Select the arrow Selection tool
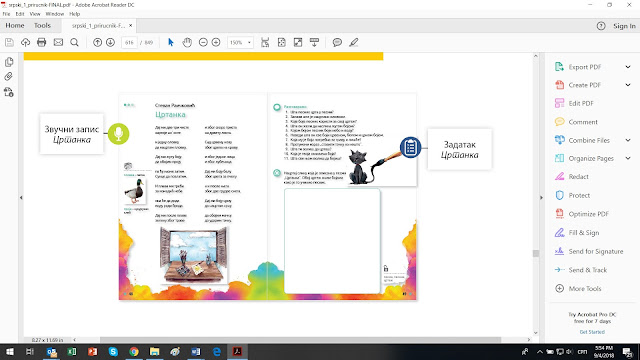This screenshot has height=360, width=640. coord(171,42)
